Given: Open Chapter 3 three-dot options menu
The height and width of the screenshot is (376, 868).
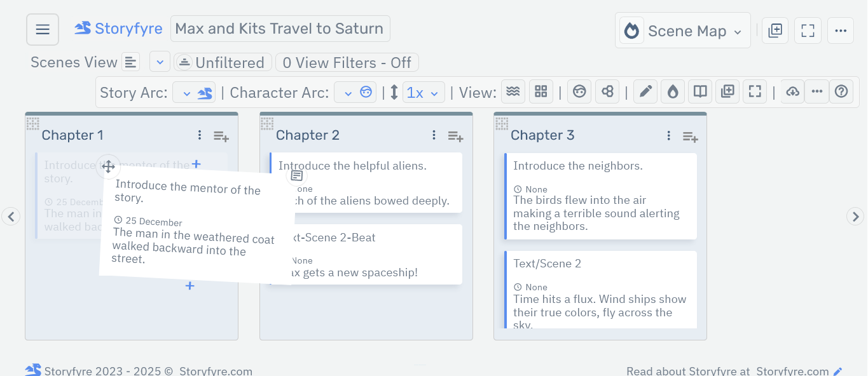Looking at the screenshot, I should tap(668, 135).
